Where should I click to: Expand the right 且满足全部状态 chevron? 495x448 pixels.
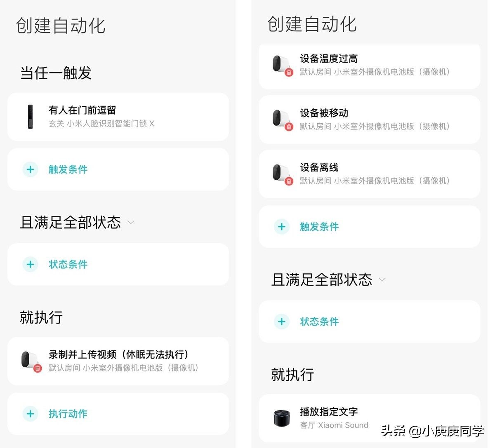coord(382,280)
